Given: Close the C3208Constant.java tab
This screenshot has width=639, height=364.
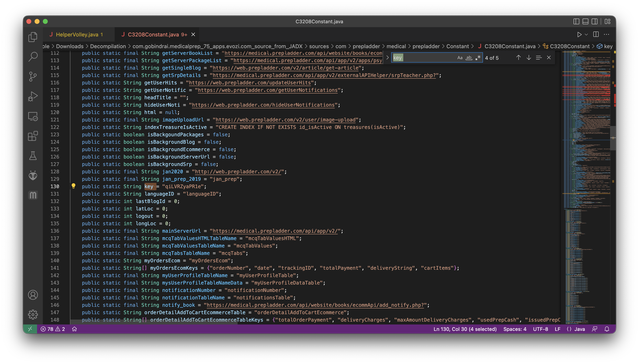Looking at the screenshot, I should pyautogui.click(x=193, y=35).
